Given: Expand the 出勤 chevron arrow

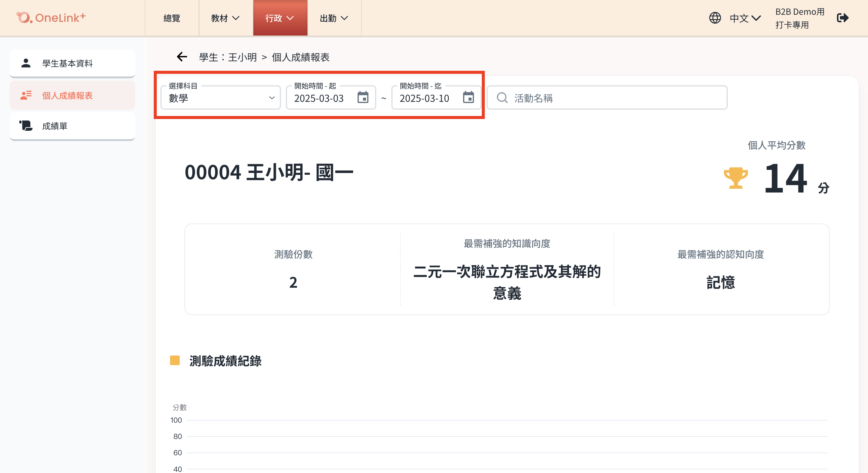Looking at the screenshot, I should point(344,18).
